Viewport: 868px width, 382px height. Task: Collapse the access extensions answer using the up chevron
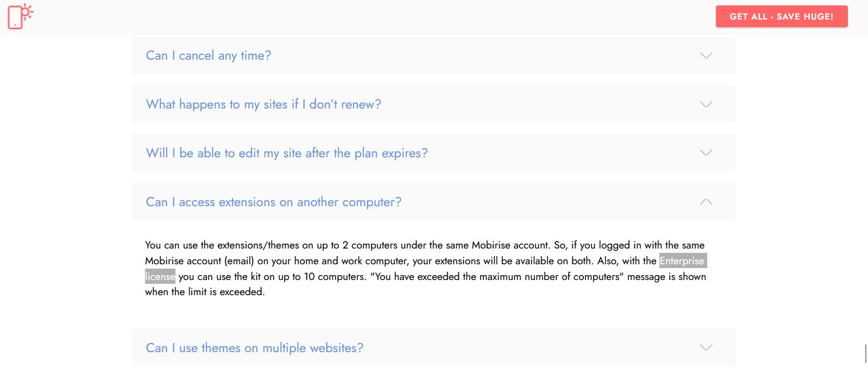coord(706,202)
